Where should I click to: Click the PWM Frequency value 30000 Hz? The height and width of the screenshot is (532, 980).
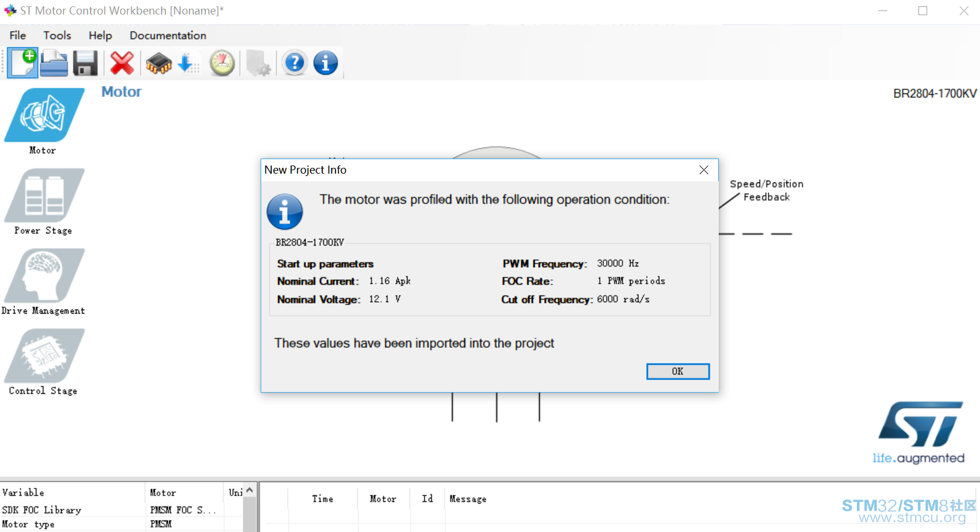[618, 264]
